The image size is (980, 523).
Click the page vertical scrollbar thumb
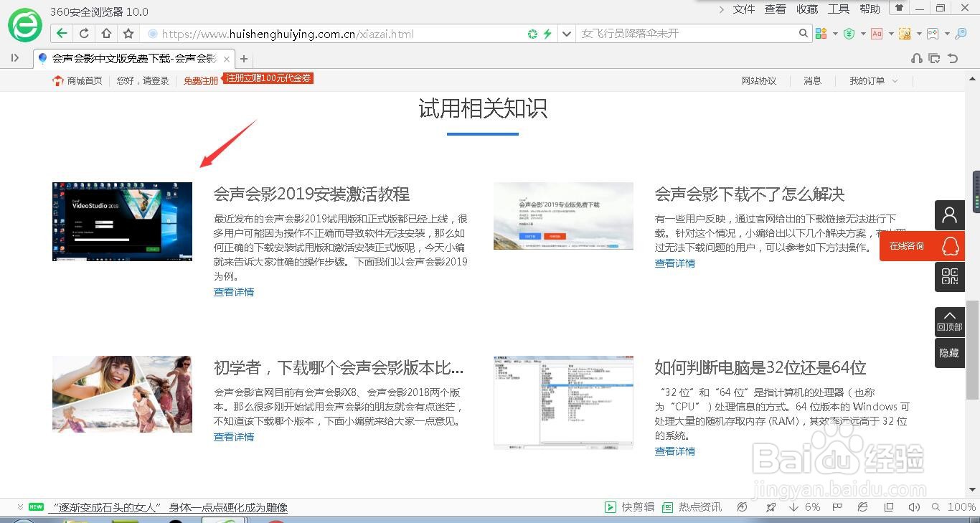pos(972,349)
